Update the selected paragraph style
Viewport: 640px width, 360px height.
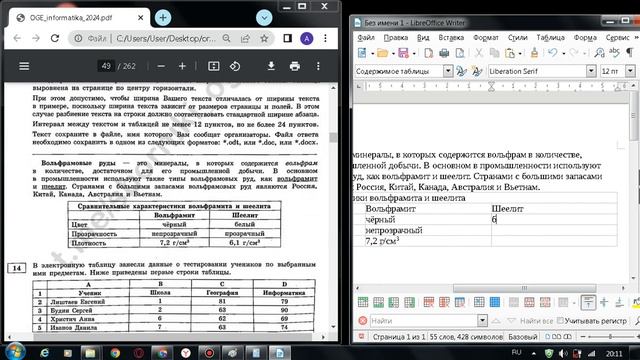click(x=462, y=71)
